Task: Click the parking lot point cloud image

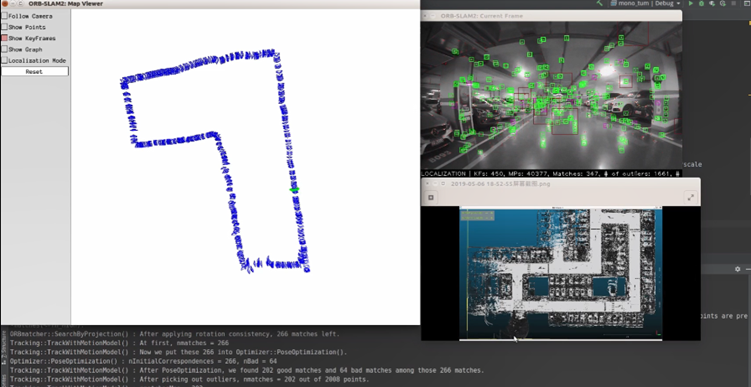Action: [561, 273]
